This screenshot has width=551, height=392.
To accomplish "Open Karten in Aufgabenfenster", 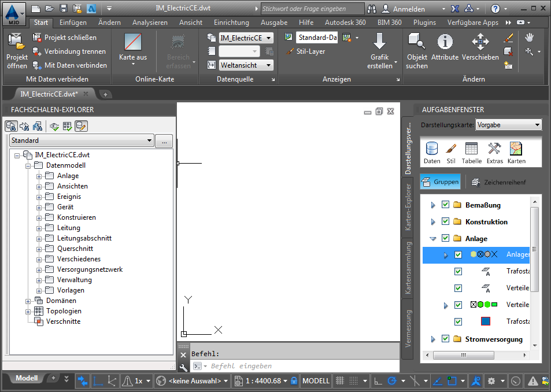I will tap(516, 153).
